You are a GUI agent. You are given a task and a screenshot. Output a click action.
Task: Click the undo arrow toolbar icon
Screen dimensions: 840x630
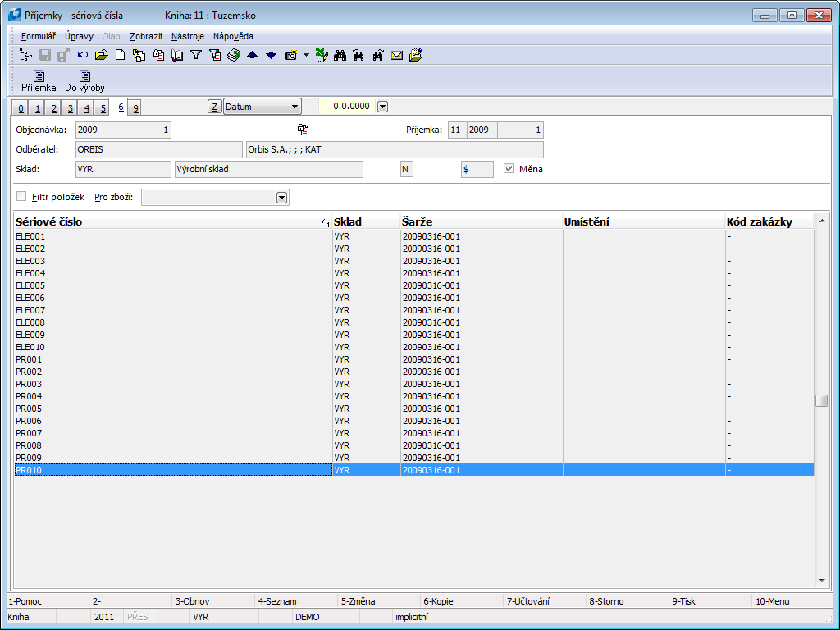click(83, 55)
